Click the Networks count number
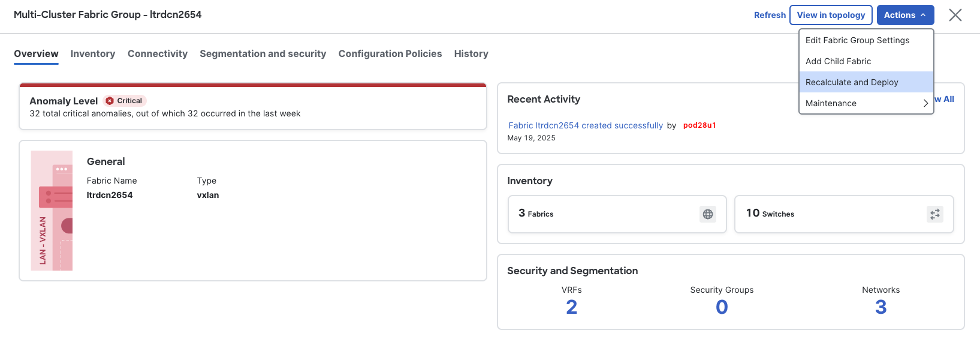This screenshot has width=980, height=345. pyautogui.click(x=881, y=307)
